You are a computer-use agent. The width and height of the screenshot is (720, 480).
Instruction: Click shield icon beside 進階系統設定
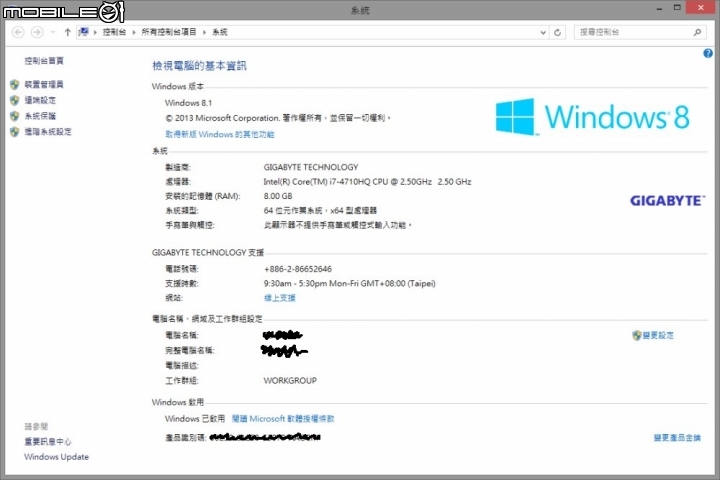[15, 132]
